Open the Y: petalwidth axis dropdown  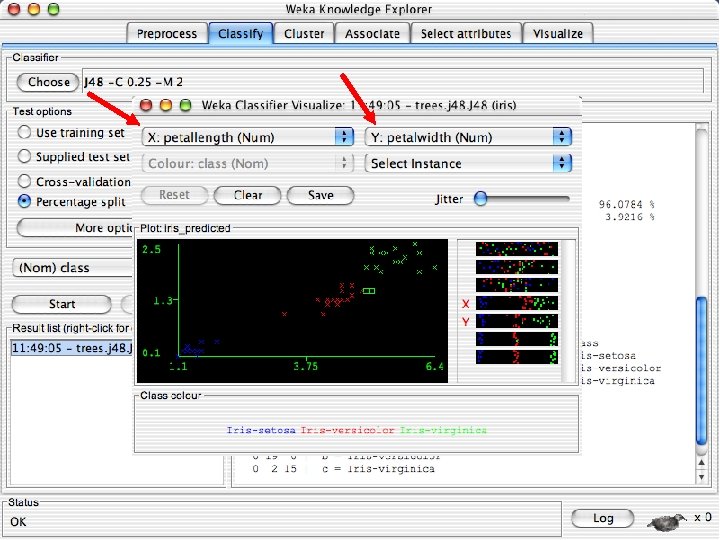click(468, 137)
